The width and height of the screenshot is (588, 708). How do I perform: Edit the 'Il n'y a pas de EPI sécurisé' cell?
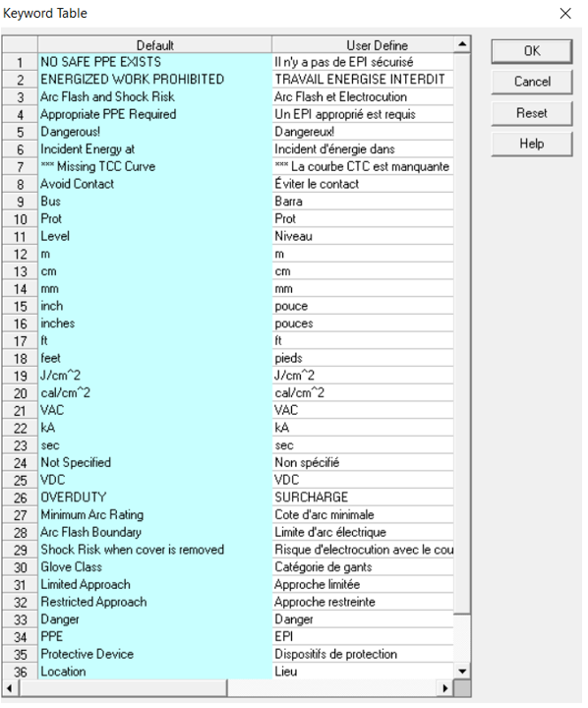(363, 62)
